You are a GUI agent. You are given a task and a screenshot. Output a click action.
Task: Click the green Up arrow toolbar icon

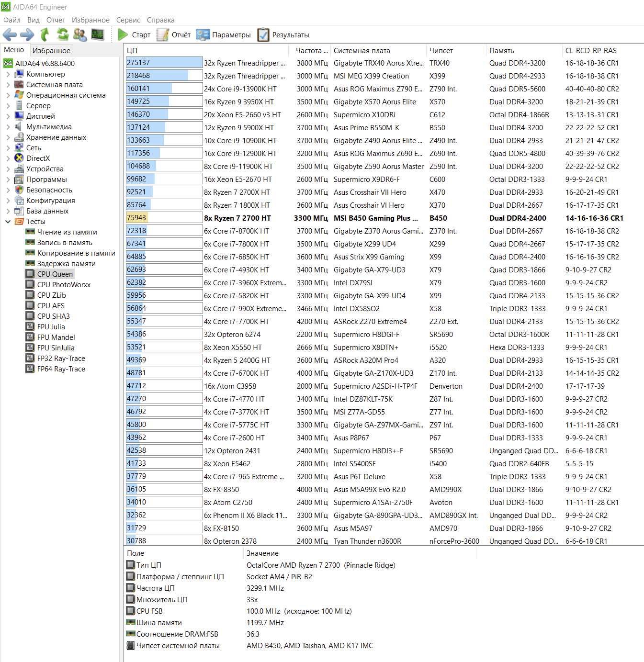pos(45,34)
